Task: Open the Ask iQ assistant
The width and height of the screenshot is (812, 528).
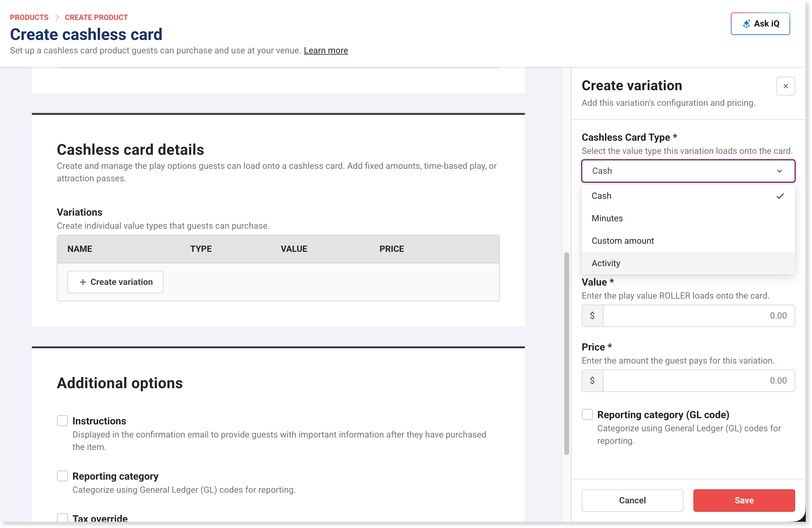Action: [760, 23]
